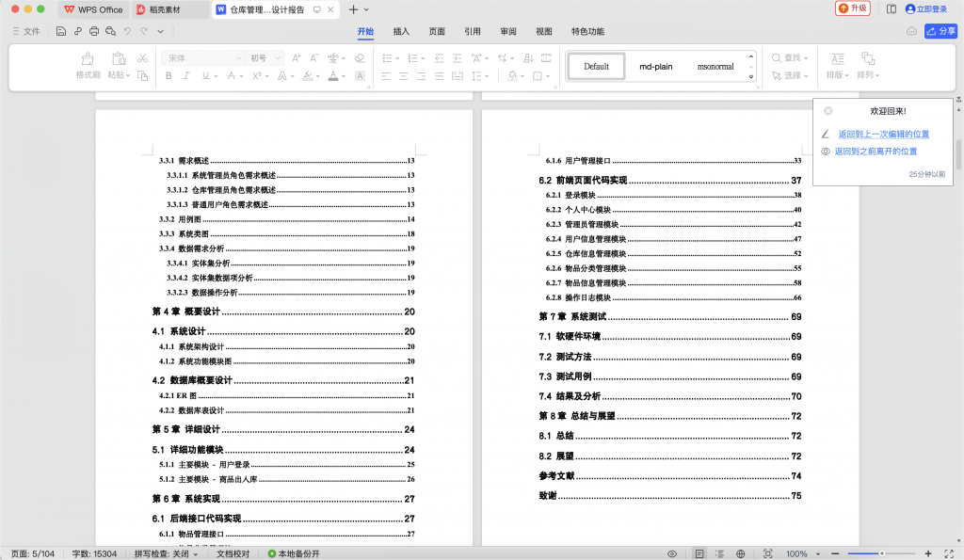
Task: Click the Paste (粘贴) icon
Action: pos(119,58)
